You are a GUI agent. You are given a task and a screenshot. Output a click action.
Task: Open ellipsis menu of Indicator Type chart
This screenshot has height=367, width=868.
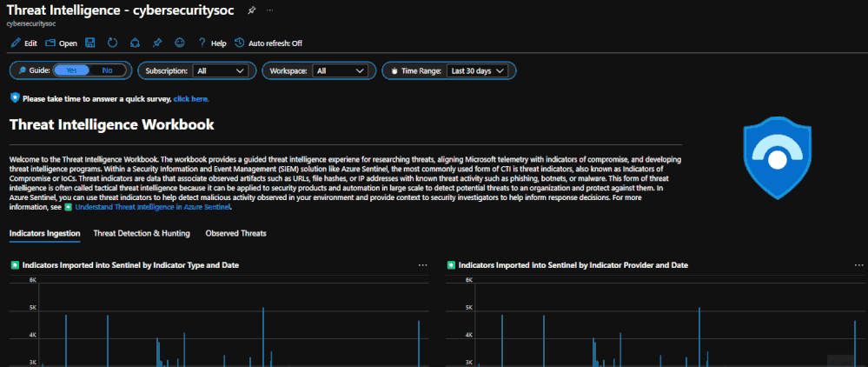[x=423, y=265]
